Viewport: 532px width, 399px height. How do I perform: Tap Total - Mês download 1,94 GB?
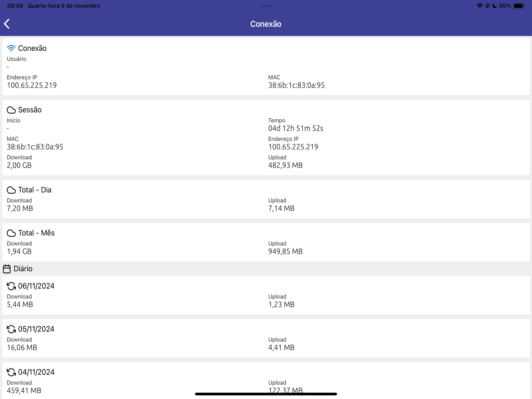coord(19,252)
